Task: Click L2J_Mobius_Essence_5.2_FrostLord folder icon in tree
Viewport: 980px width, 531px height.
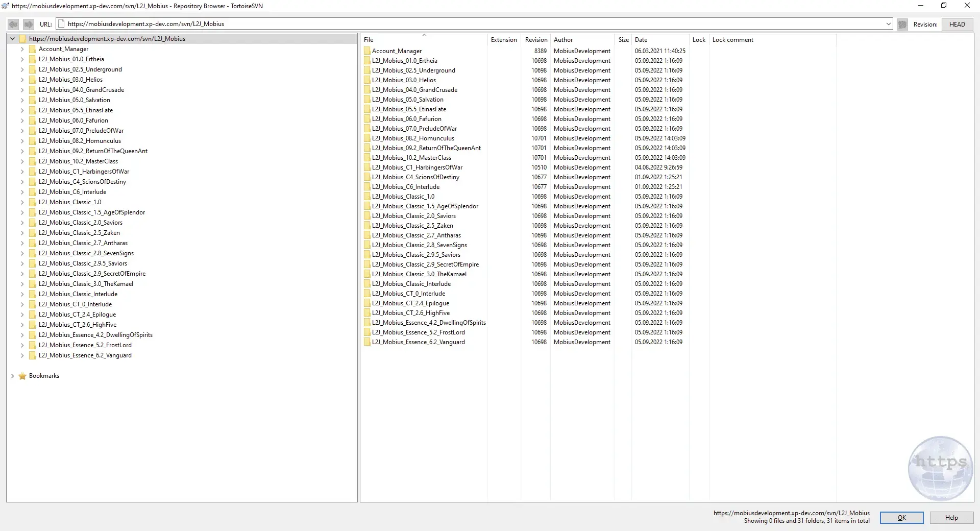Action: point(32,345)
